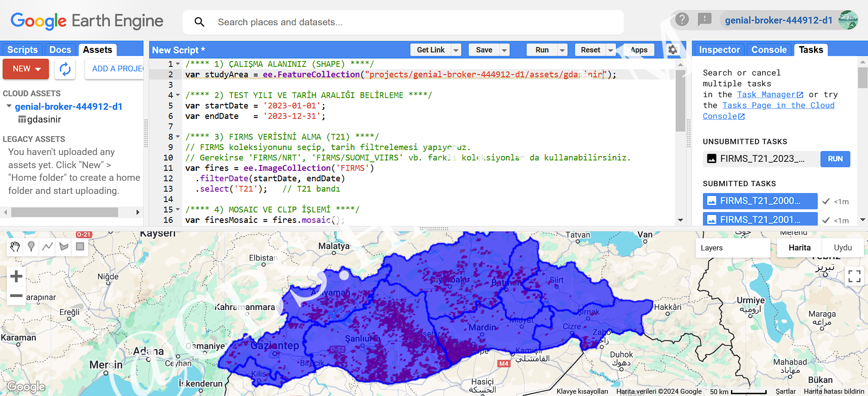Click the search places and datasets field
868x396 pixels.
[403, 22]
